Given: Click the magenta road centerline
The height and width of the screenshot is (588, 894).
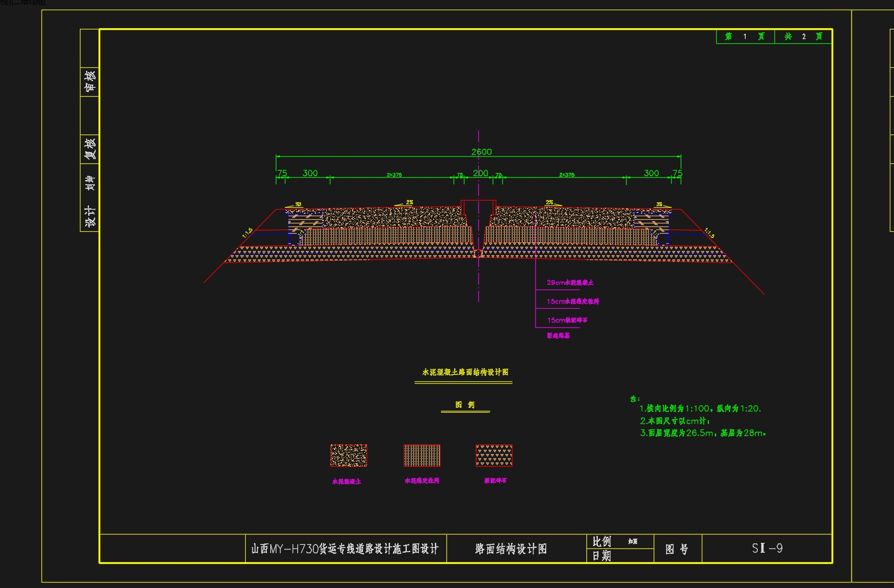Looking at the screenshot, I should tap(478, 216).
